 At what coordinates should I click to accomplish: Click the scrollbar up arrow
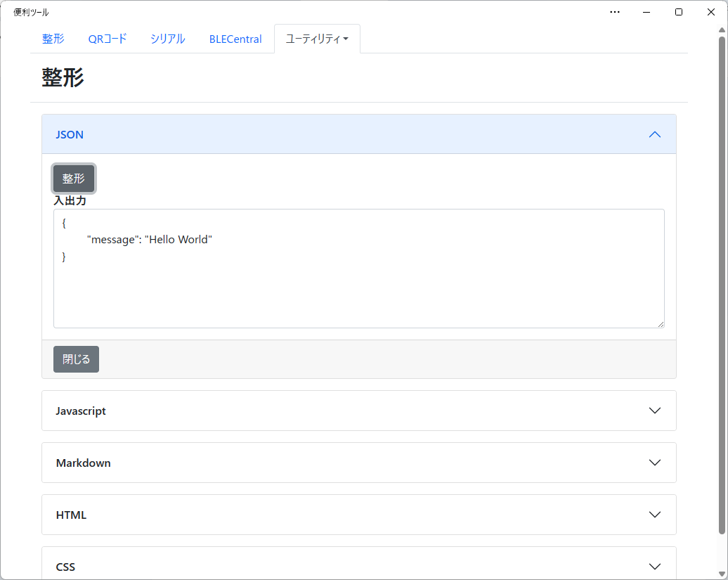[x=722, y=30]
